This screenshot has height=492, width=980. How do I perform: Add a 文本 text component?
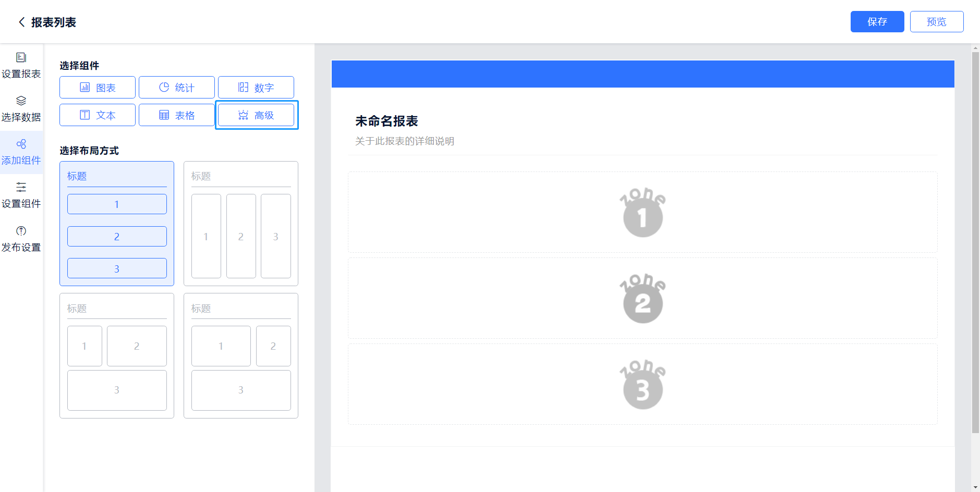(x=98, y=115)
